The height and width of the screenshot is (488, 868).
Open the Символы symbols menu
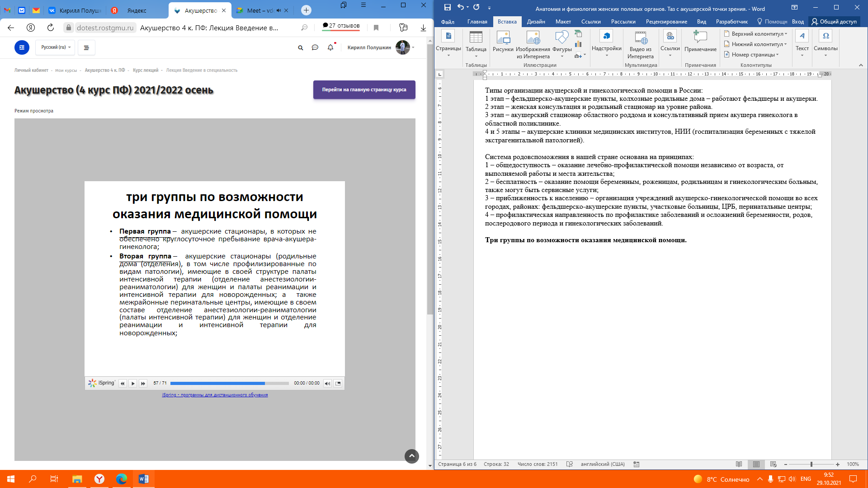826,43
